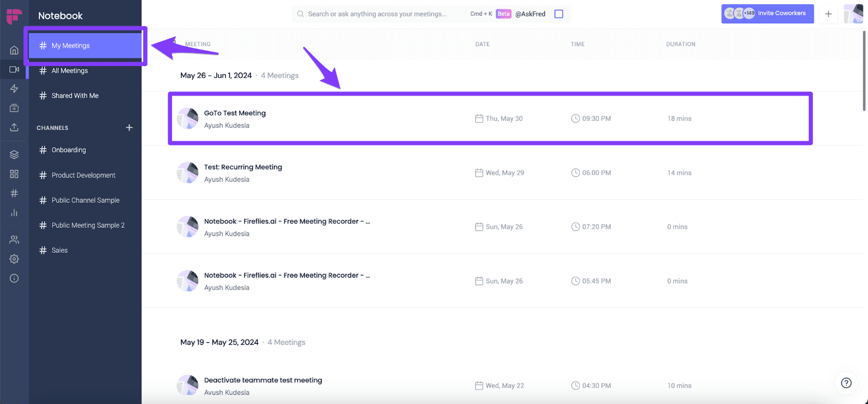Select the video camera Meetings icon
868x404 pixels.
[14, 69]
